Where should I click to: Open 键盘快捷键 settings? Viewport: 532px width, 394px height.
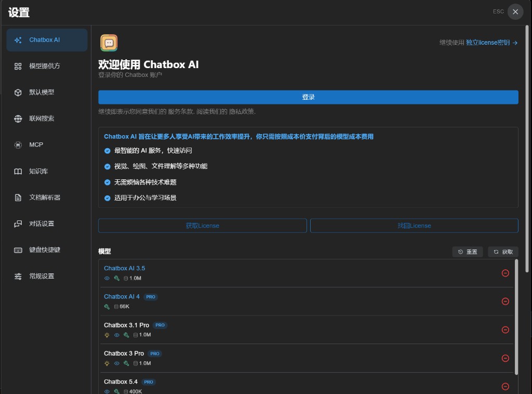(x=47, y=250)
